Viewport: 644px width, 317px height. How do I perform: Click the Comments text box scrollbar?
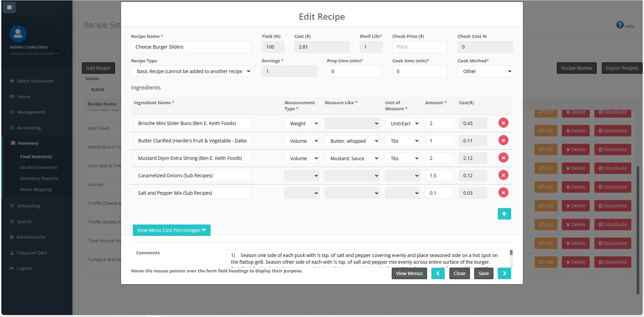[511, 258]
